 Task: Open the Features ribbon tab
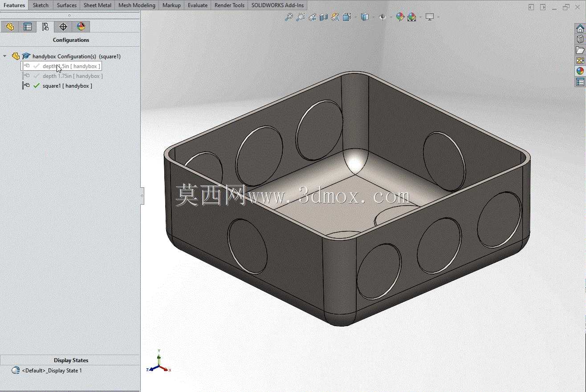[x=14, y=5]
